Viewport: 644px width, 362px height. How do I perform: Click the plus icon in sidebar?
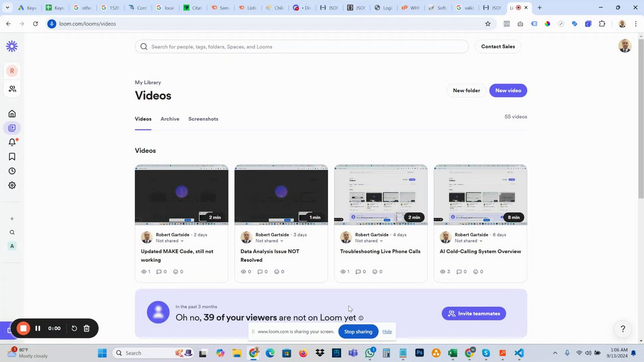[12, 219]
